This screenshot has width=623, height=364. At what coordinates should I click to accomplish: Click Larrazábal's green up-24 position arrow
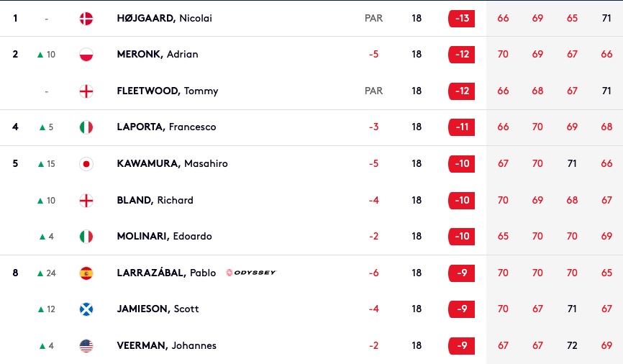pyautogui.click(x=40, y=273)
